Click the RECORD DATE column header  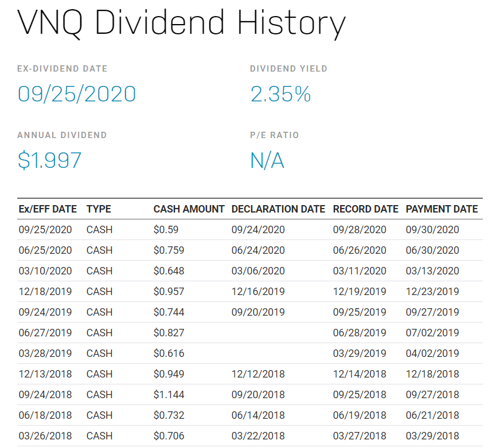[x=366, y=209]
